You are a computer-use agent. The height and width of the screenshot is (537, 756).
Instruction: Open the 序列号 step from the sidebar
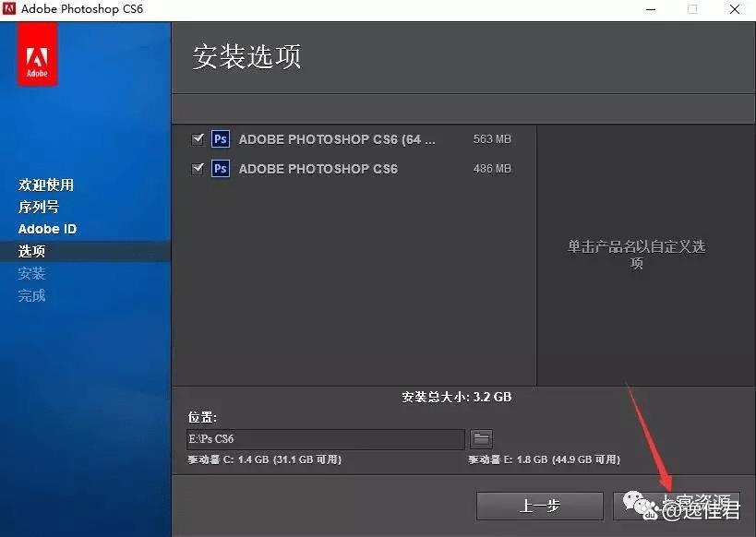click(39, 207)
